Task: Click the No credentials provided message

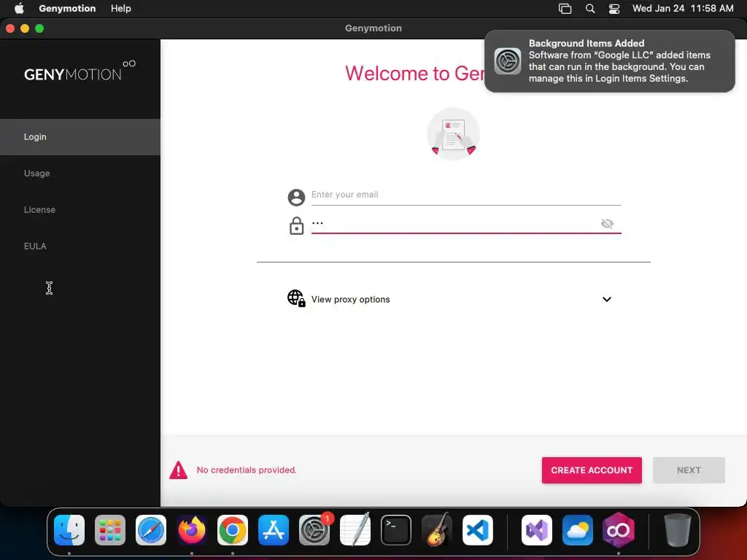Action: tap(247, 470)
